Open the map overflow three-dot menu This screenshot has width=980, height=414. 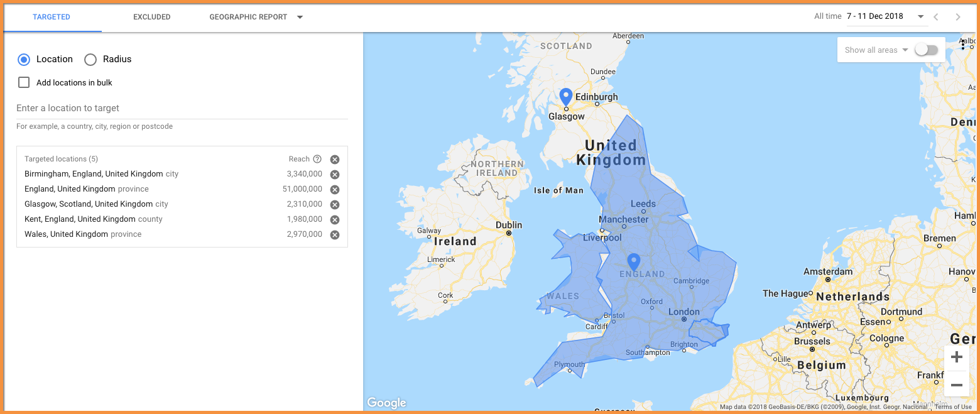point(963,44)
